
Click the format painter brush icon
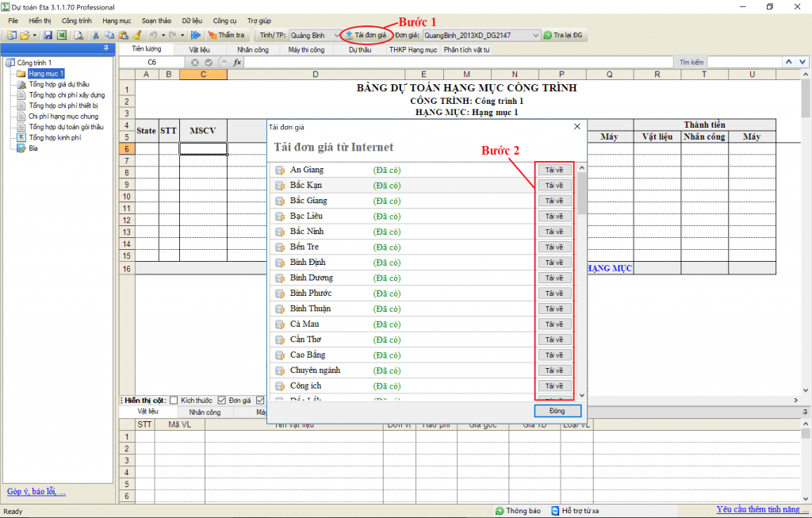137,36
